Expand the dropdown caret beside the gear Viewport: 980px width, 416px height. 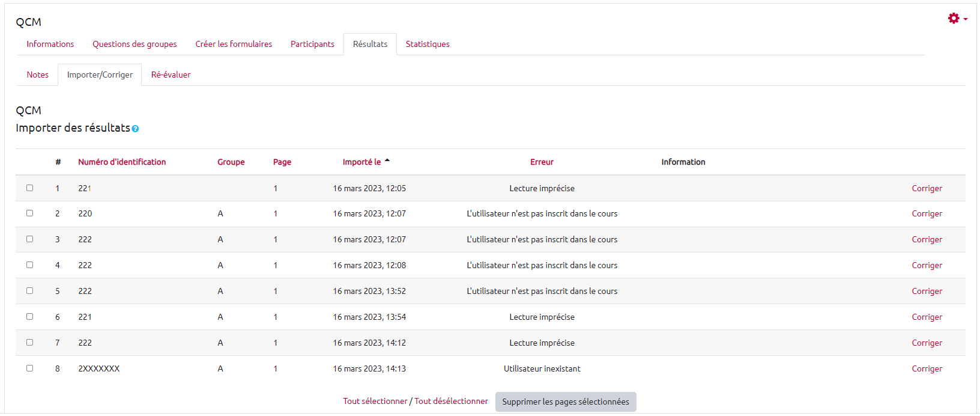click(x=966, y=19)
